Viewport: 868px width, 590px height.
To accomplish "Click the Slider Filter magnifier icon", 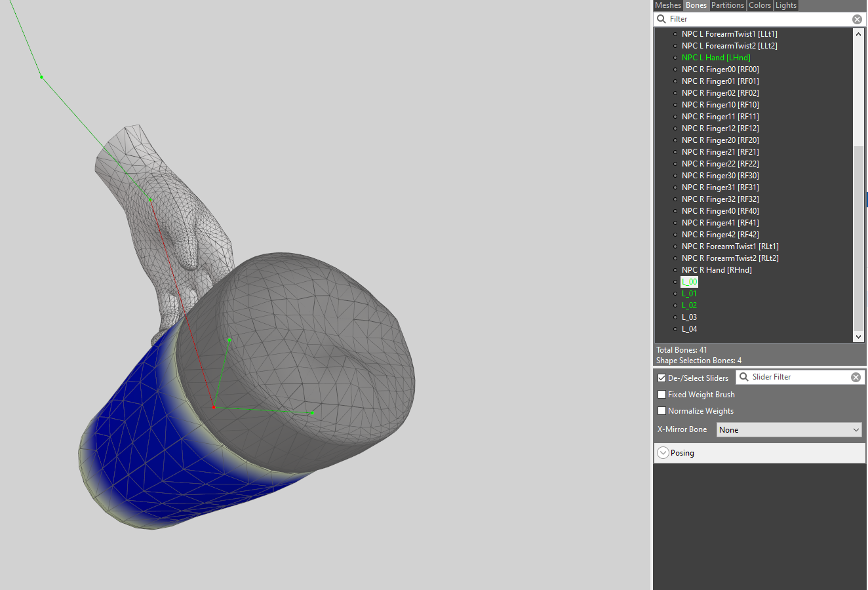I will (744, 377).
